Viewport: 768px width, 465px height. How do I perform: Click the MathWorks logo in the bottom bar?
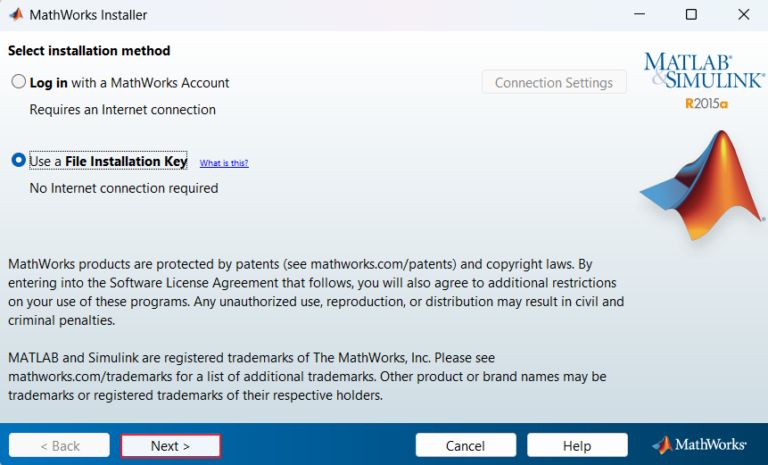700,445
